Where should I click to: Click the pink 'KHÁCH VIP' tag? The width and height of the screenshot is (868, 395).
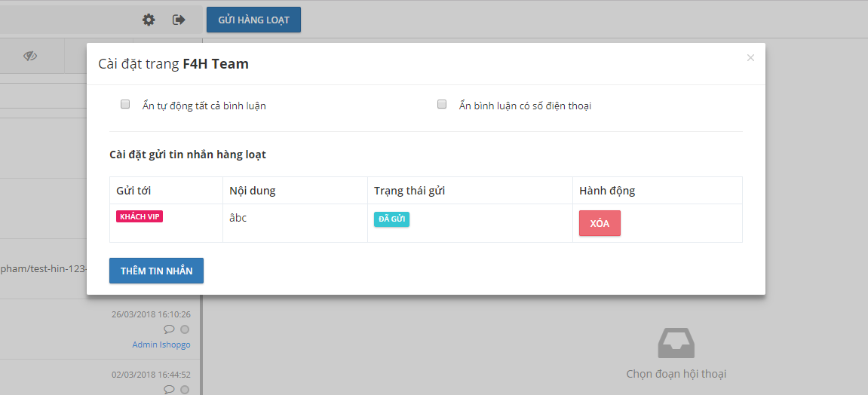coord(140,216)
